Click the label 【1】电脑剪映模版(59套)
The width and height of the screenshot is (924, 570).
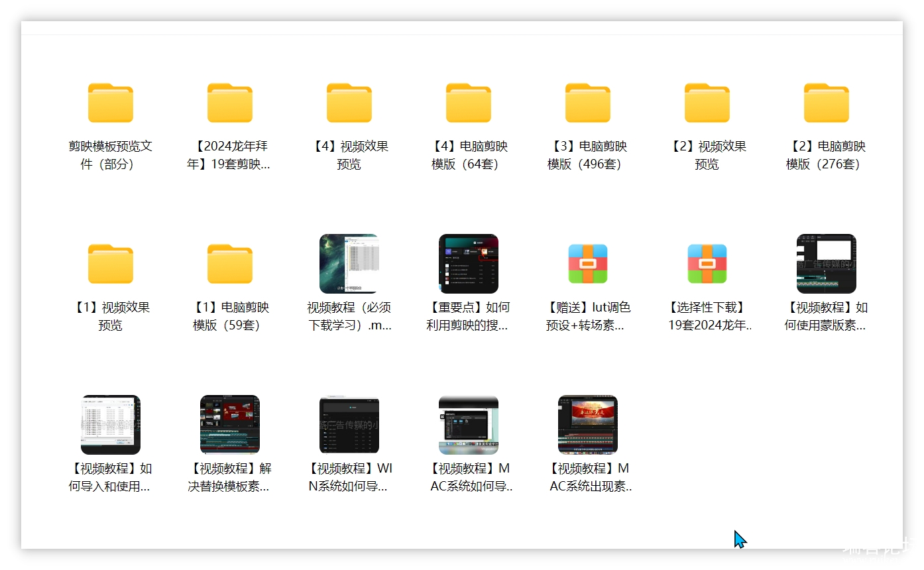pyautogui.click(x=230, y=316)
